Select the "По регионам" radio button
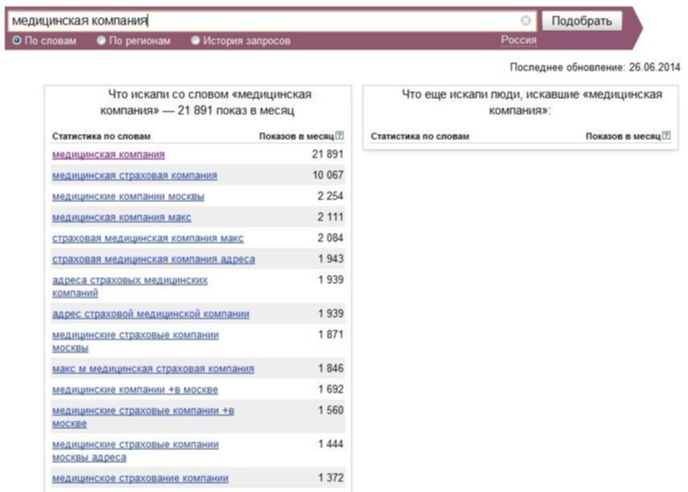This screenshot has height=492, width=688. point(101,41)
